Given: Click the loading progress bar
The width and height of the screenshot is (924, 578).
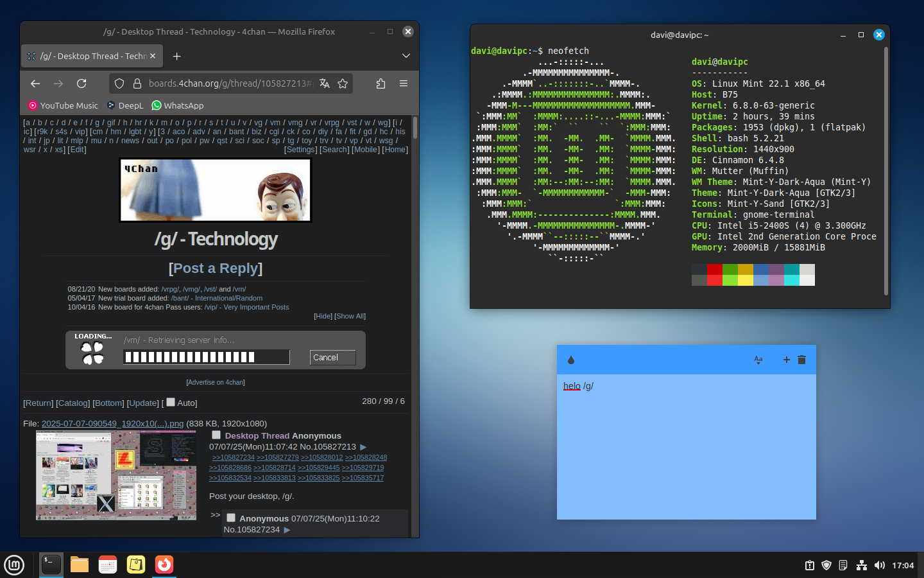Looking at the screenshot, I should coord(207,357).
